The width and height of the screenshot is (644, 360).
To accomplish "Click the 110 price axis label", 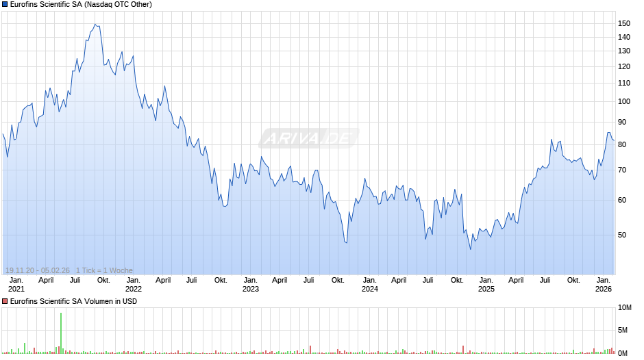I will click(x=624, y=83).
